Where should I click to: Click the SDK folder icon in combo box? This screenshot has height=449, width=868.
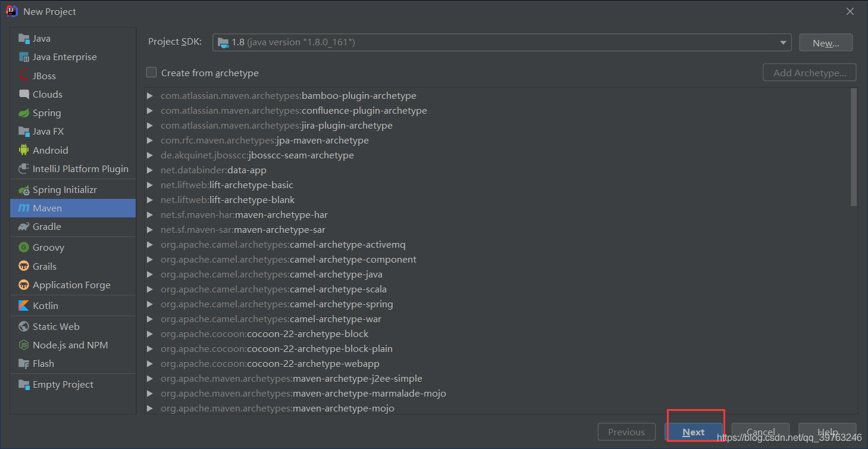click(x=223, y=42)
